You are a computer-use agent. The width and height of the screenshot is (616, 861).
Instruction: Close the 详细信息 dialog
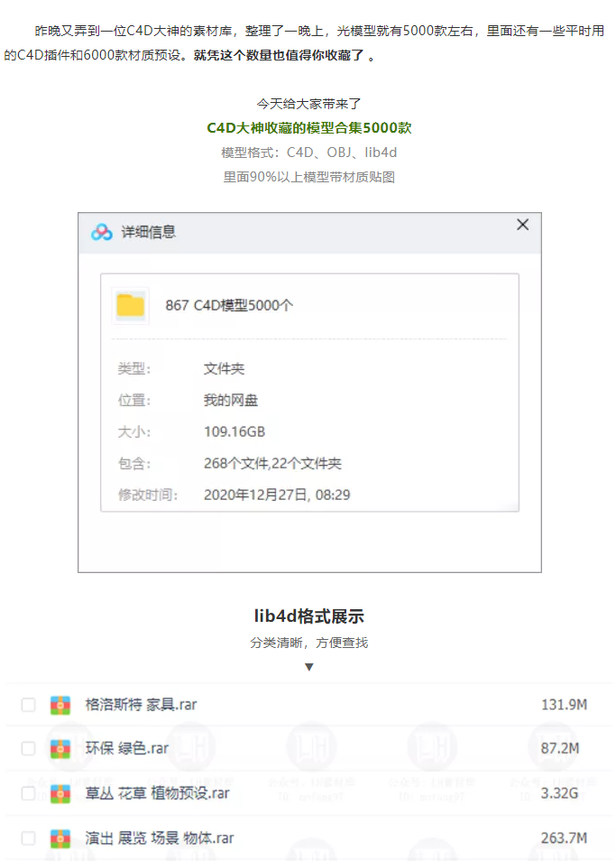tap(522, 225)
